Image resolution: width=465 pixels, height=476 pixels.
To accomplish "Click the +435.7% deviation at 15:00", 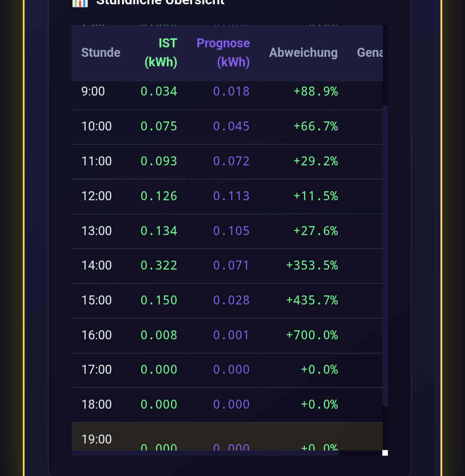I will point(312,300).
